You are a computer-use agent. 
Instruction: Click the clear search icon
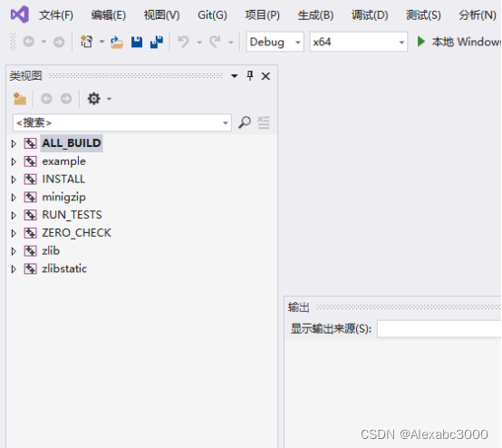(264, 122)
